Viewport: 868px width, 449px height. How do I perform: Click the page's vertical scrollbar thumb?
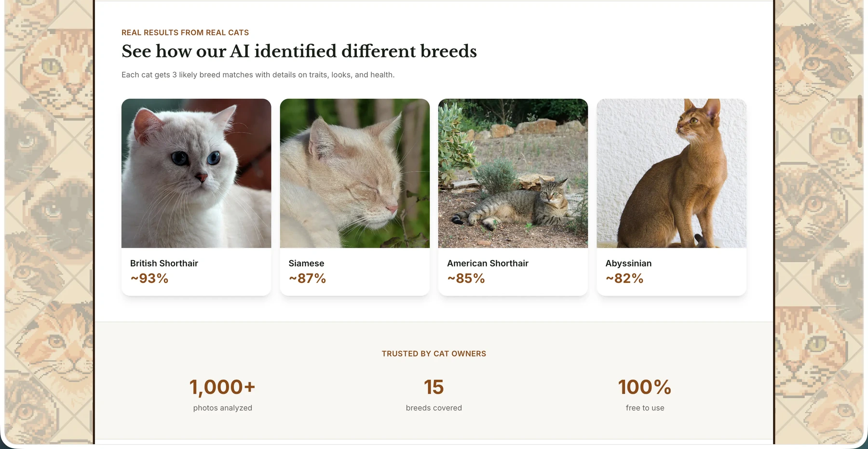(x=860, y=121)
